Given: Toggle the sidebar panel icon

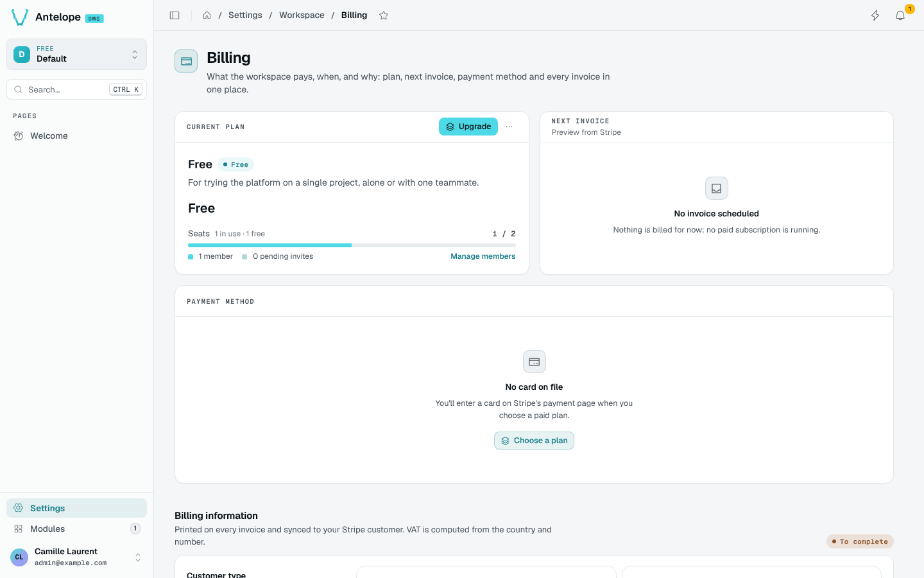Looking at the screenshot, I should pos(175,15).
